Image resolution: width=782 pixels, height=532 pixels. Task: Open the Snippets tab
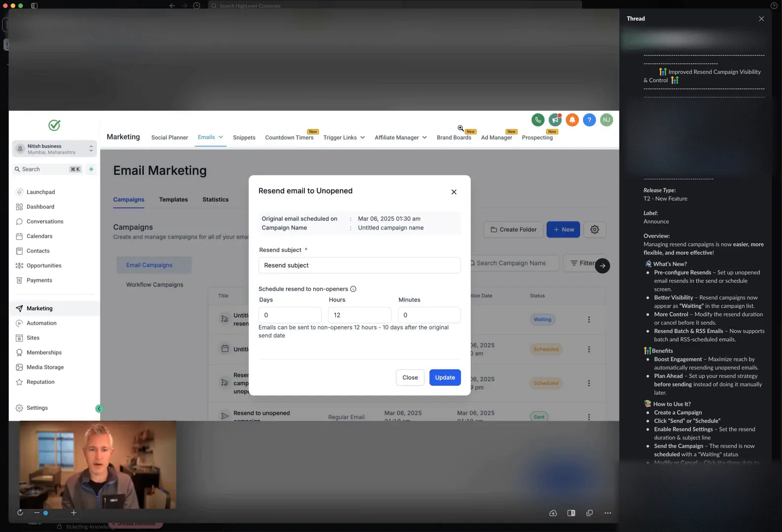[244, 138]
